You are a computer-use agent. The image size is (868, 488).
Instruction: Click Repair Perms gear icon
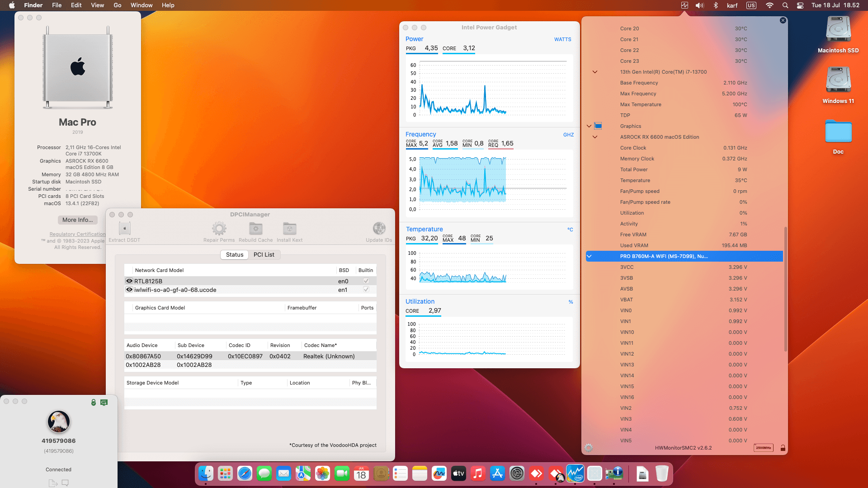pos(219,229)
